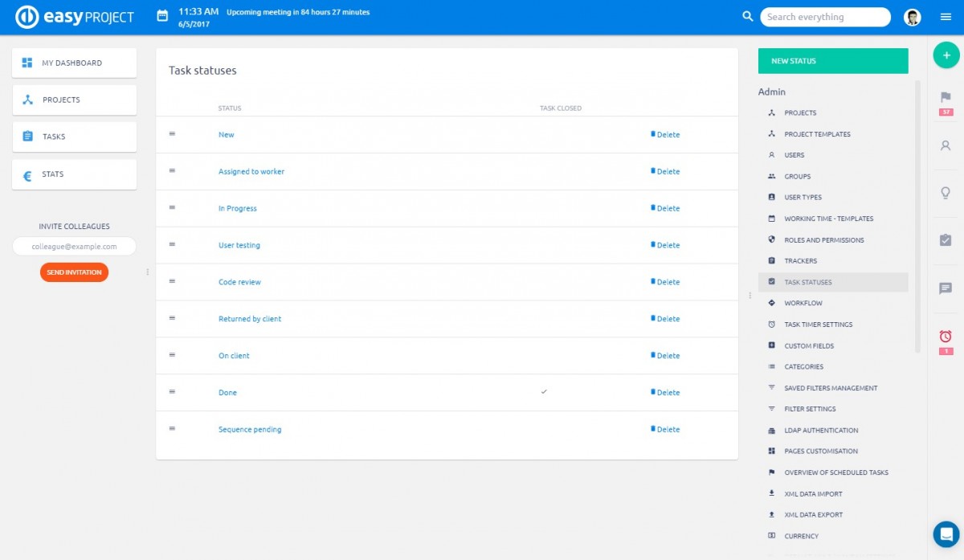Click the magnifier search icon

747,17
